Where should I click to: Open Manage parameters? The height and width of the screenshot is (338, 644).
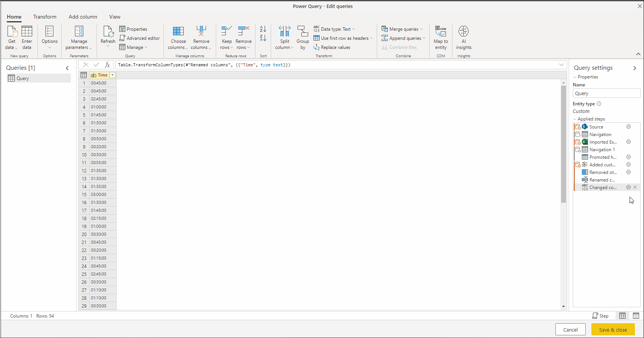coord(79,38)
